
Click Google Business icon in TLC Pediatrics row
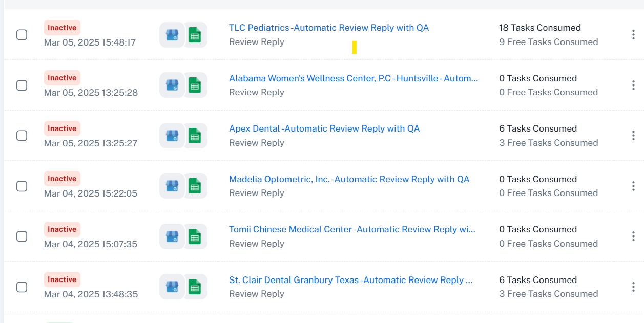pyautogui.click(x=172, y=35)
